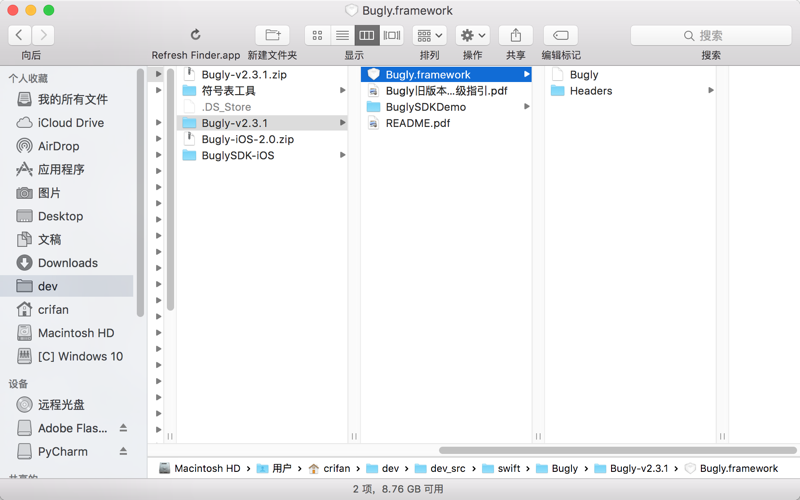Click Bugly-v2.3.1 in path bar
Viewport: 800px width, 500px height.
coord(631,468)
